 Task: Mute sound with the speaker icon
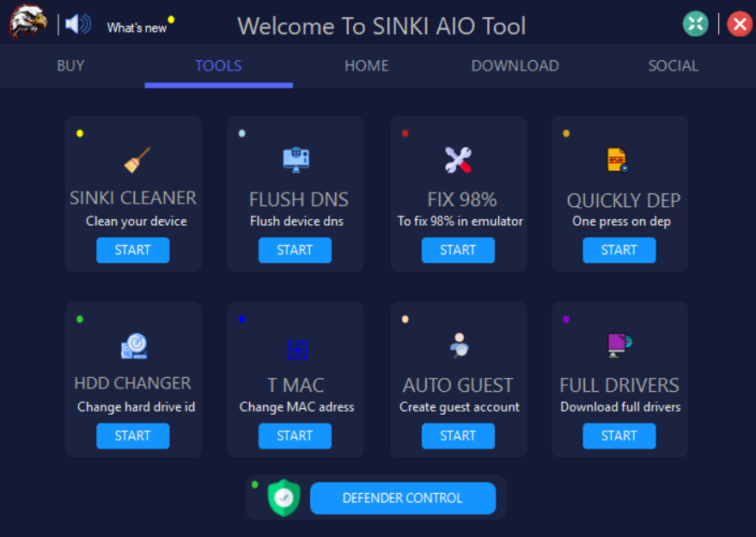[x=78, y=23]
